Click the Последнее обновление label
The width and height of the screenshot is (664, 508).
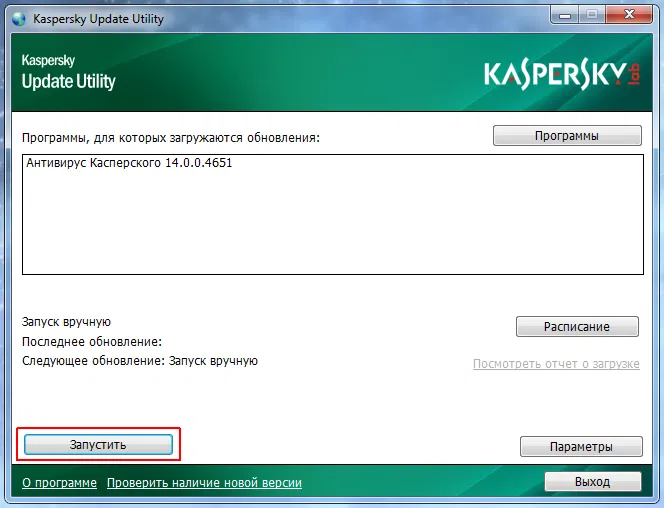click(x=92, y=342)
